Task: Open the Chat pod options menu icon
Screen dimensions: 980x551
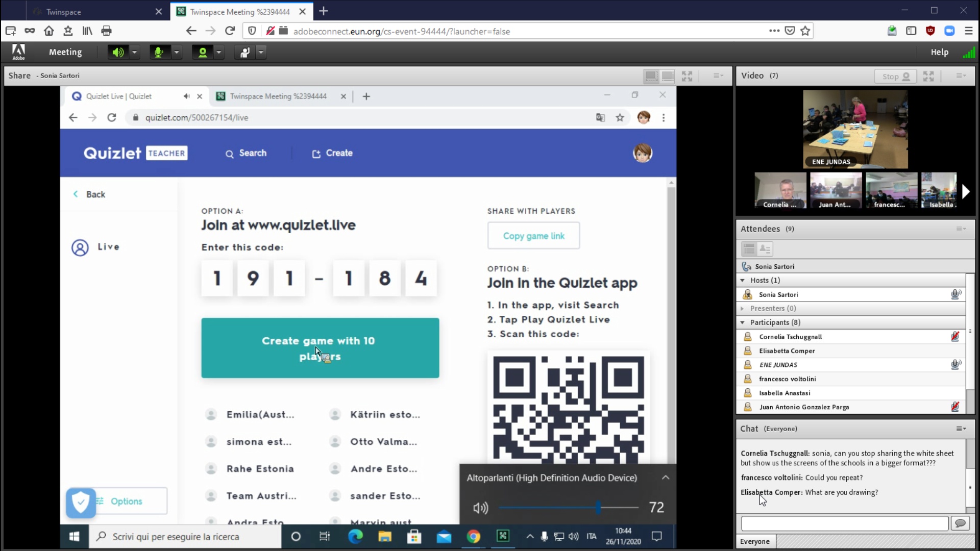Action: coord(961,429)
